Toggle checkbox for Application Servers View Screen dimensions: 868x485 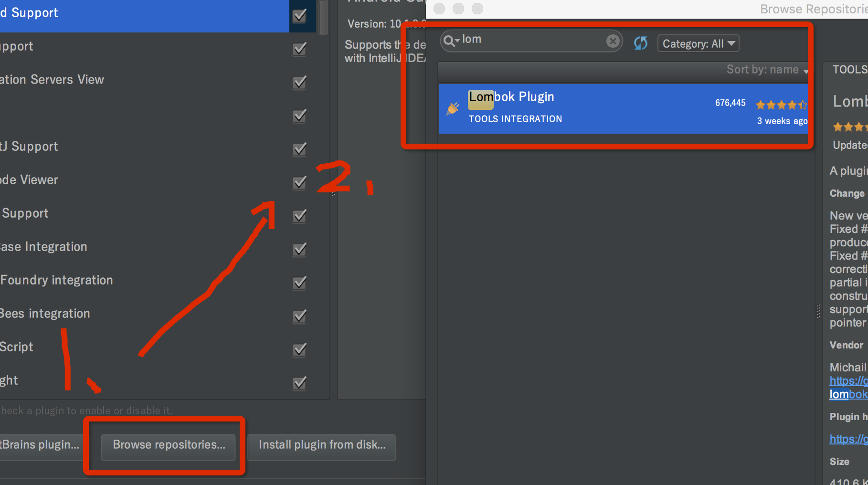tap(299, 83)
